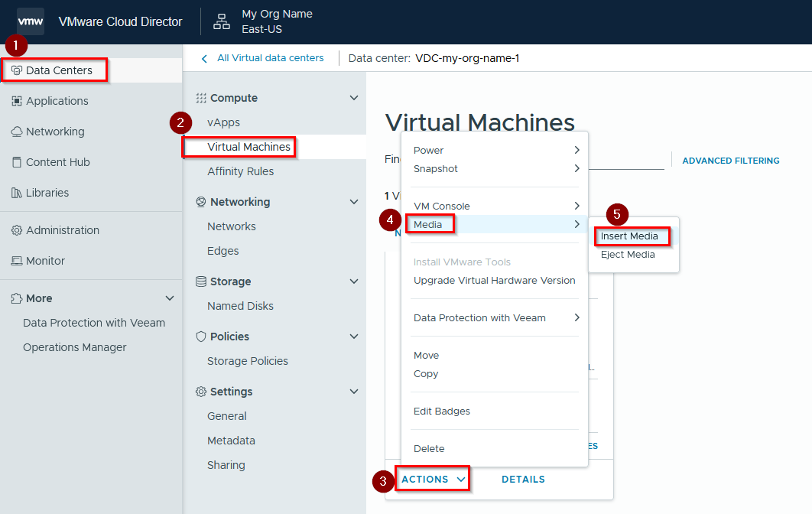Open Administration in left navigation
Image resolution: width=812 pixels, height=514 pixels.
pos(63,230)
